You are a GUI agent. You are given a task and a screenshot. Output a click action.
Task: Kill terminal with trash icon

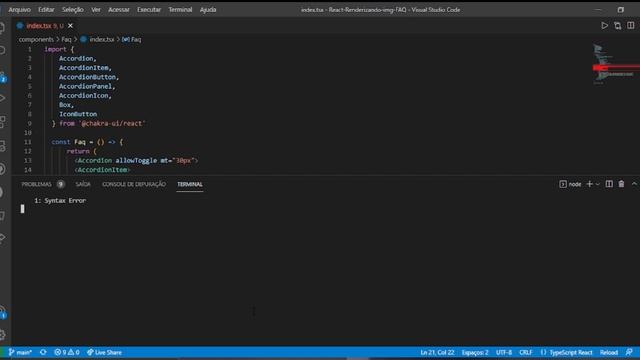[x=621, y=184]
